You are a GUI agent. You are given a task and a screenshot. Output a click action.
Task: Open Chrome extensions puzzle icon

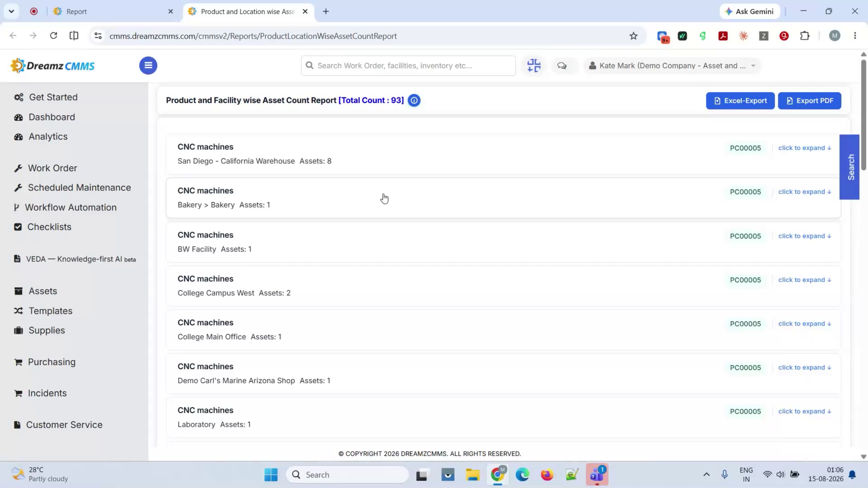click(805, 36)
